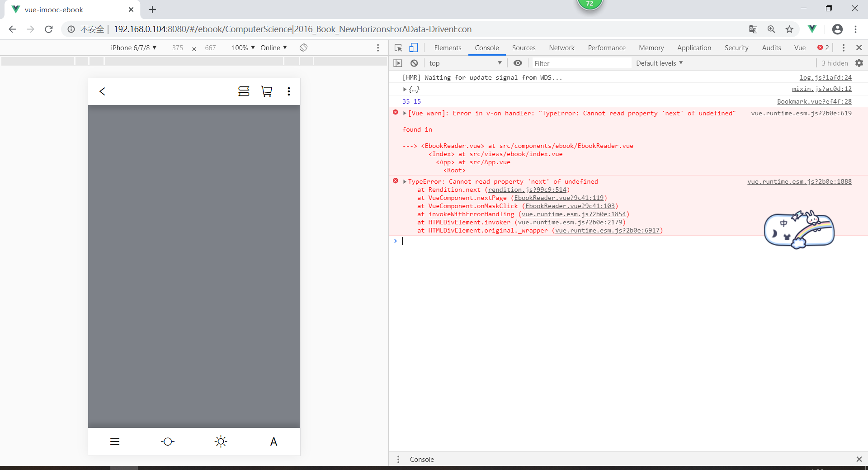Open the iPhone 6/7/8 device dropdown
868x470 pixels.
point(134,47)
